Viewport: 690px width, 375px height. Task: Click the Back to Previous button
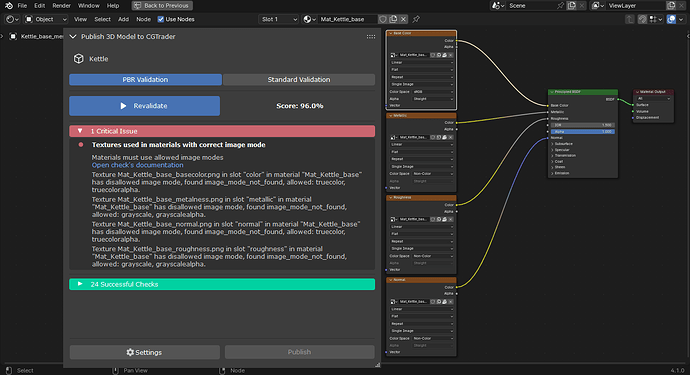[162, 6]
